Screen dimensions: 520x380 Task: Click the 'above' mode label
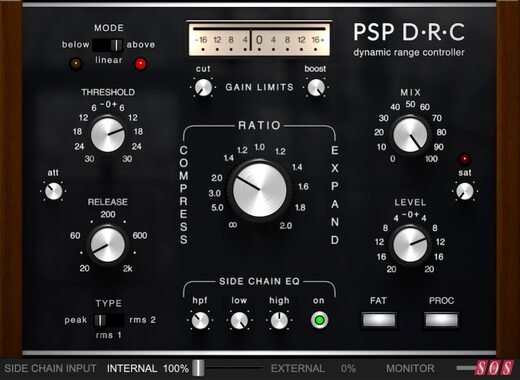[141, 45]
